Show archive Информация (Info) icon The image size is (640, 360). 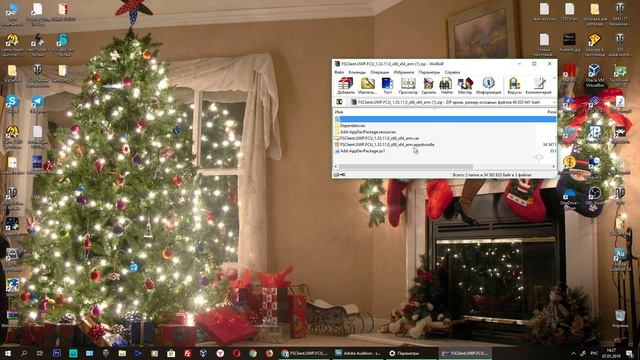coord(488,86)
